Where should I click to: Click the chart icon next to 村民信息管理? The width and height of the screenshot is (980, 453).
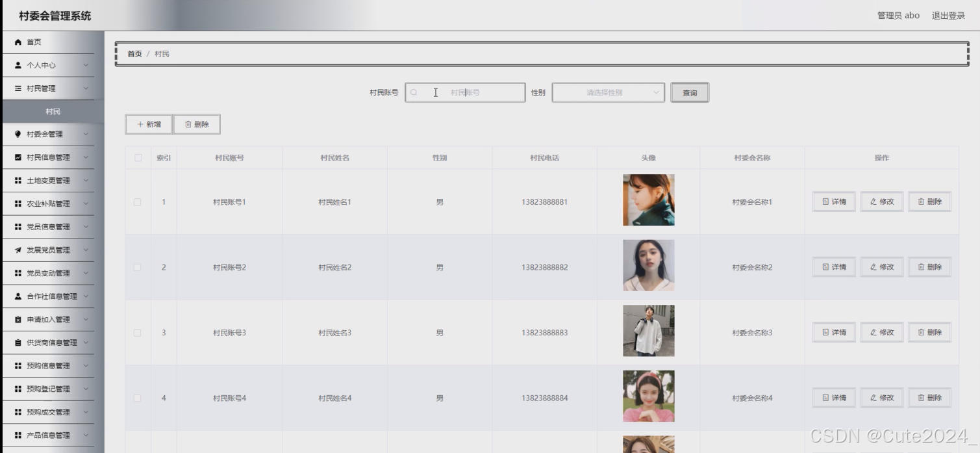pos(18,157)
